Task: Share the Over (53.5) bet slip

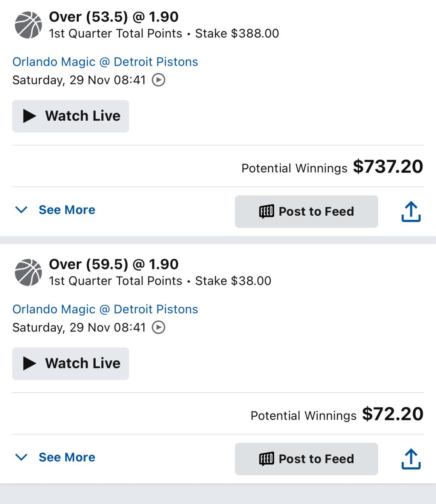Action: coord(411,212)
